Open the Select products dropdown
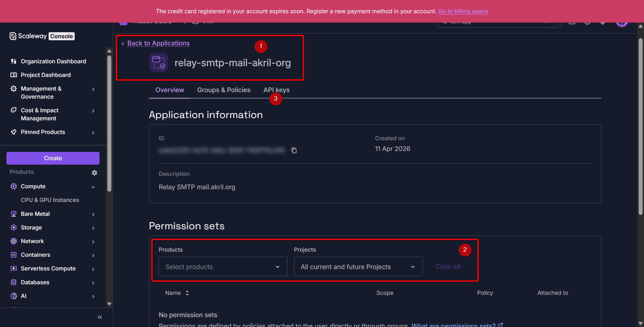This screenshot has height=327, width=644. coord(223,267)
